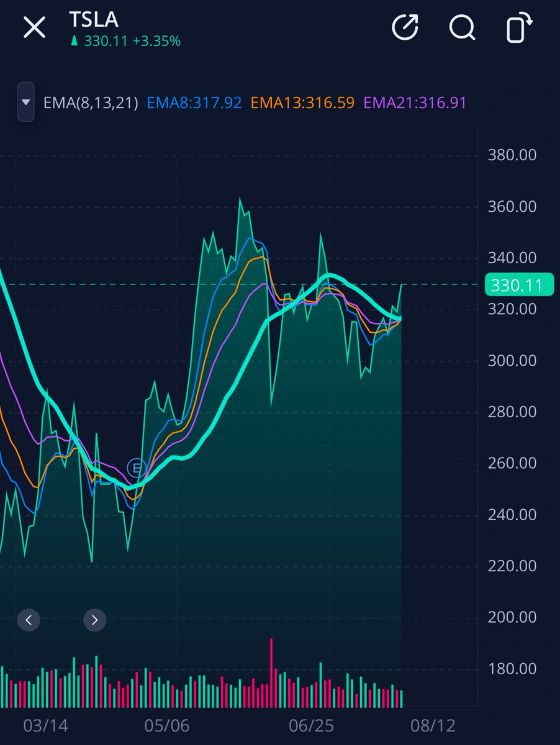Tap the search magnifier icon
The image size is (560, 745).
pos(463,27)
